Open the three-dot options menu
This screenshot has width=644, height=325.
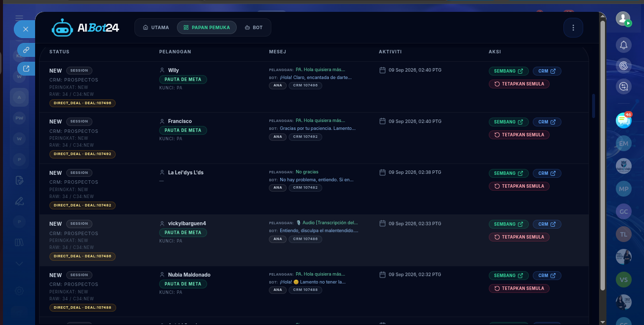[x=573, y=28]
